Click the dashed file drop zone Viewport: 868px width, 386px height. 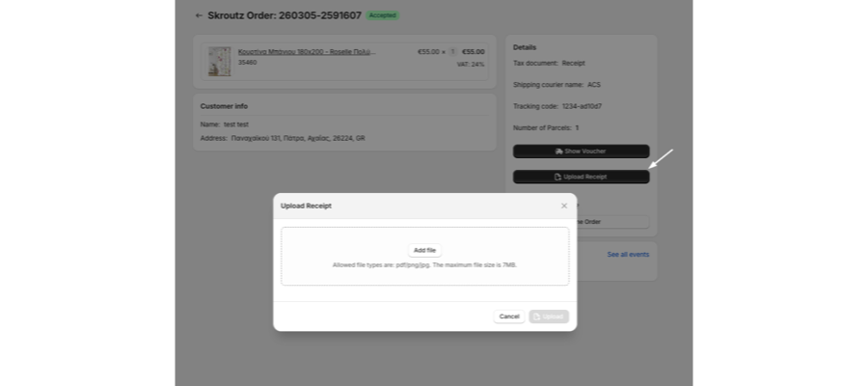[424, 257]
